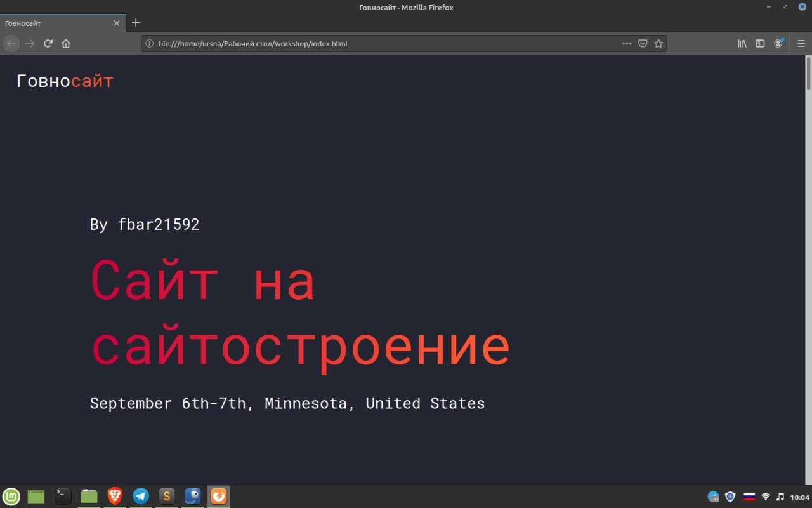Click the browser Back button

(11, 44)
